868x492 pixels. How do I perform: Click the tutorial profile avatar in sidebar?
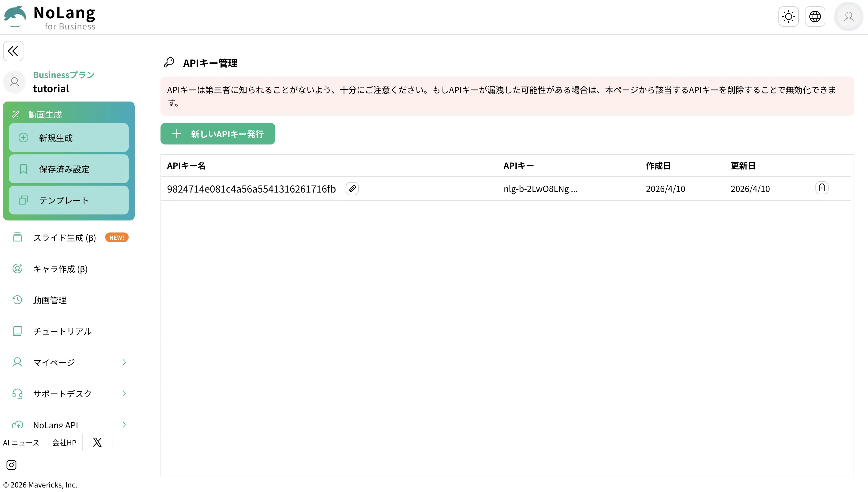[x=14, y=82]
